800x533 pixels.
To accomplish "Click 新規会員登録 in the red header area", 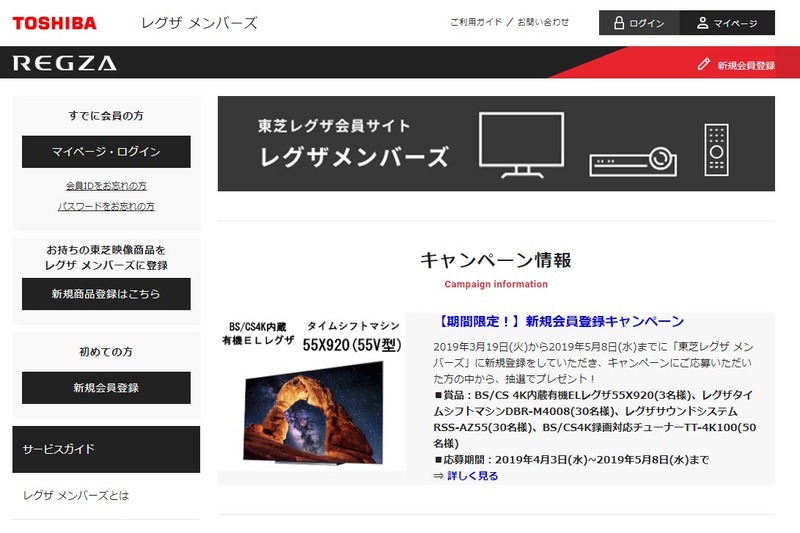I will pos(746,65).
